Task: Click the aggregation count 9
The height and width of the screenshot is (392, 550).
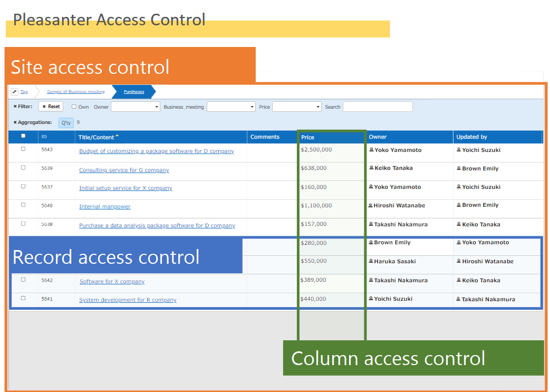Action: coord(78,122)
